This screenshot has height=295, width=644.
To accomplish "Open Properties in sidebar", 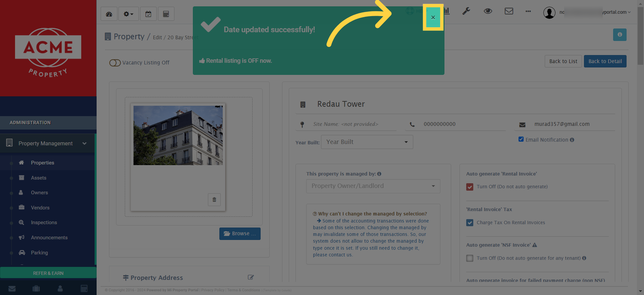I will [43, 163].
